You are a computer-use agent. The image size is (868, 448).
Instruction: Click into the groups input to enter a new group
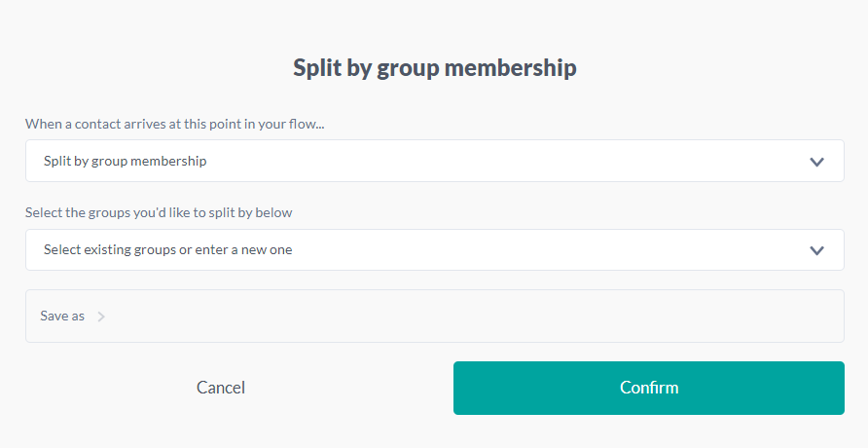[x=389, y=250]
